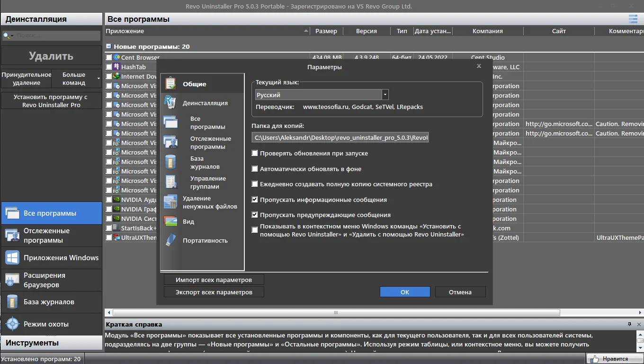Image resolution: width=644 pixels, height=364 pixels.
Task: Click the OK button
Action: tap(405, 292)
